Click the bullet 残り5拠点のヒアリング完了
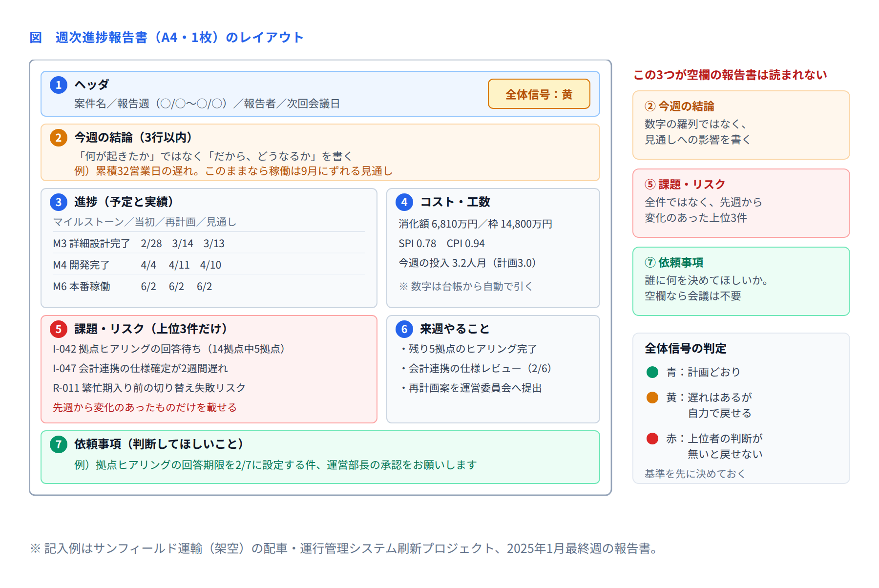879x588 pixels. point(468,349)
